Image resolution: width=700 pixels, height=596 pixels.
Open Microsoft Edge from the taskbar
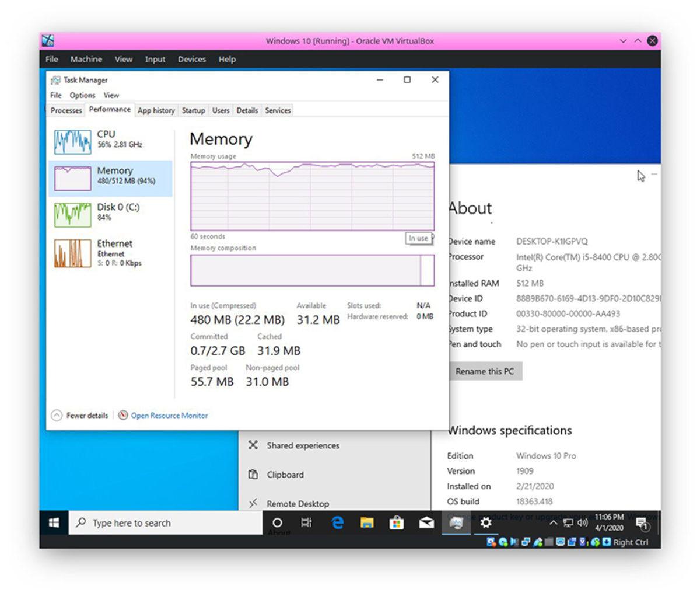[x=337, y=523]
